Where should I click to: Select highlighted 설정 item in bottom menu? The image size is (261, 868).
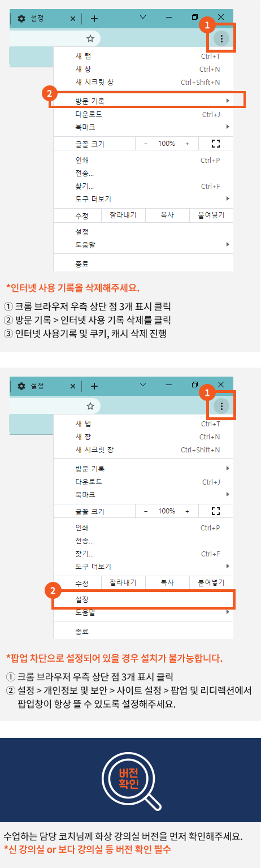143,599
